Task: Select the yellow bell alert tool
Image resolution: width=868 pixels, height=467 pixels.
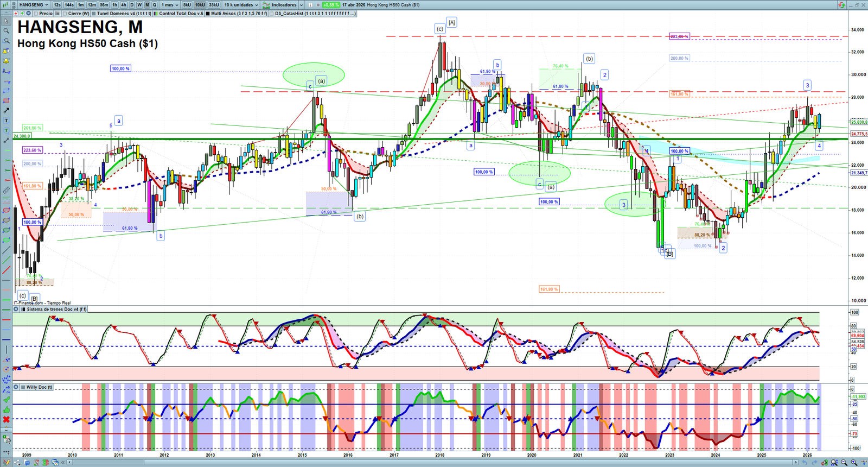Action: (x=6, y=61)
